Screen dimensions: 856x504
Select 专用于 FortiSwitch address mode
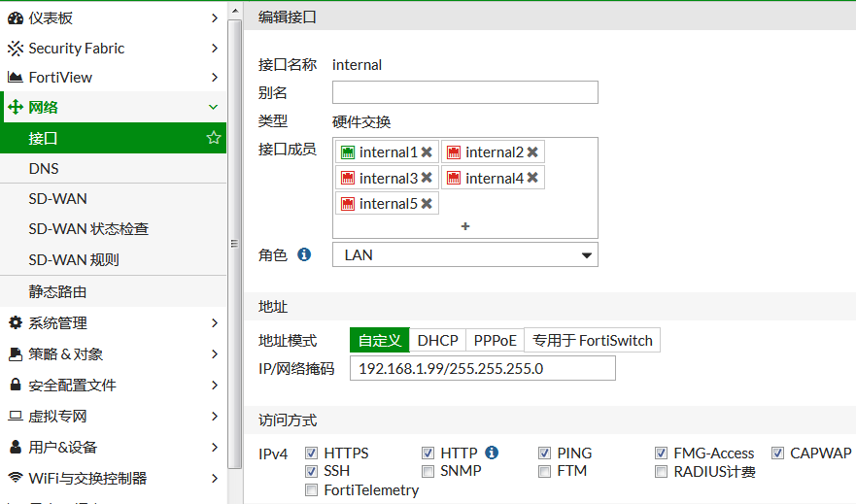pyautogui.click(x=593, y=340)
